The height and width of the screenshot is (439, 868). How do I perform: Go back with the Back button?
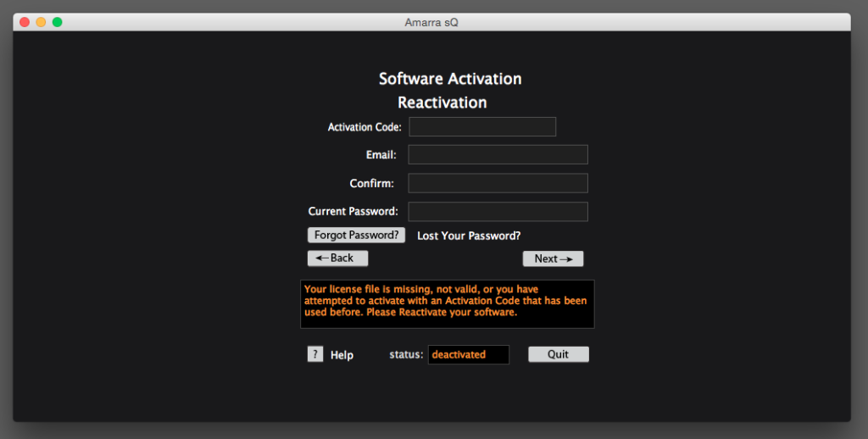[337, 258]
